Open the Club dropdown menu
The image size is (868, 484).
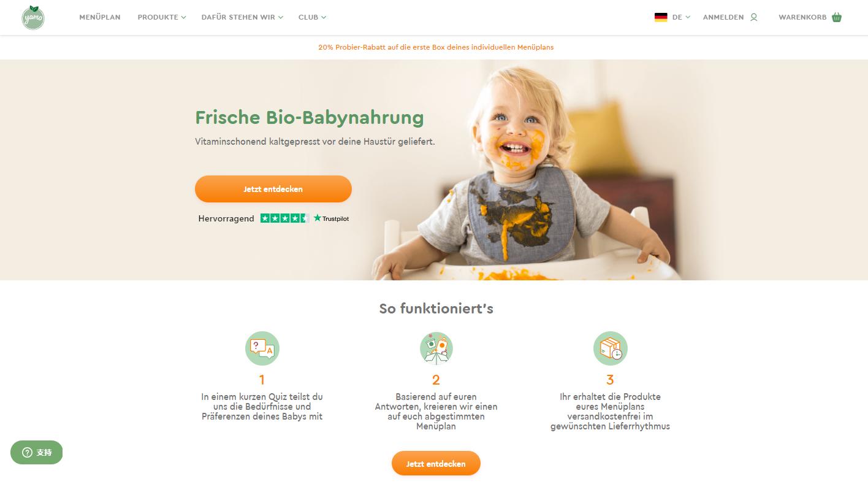click(x=312, y=17)
